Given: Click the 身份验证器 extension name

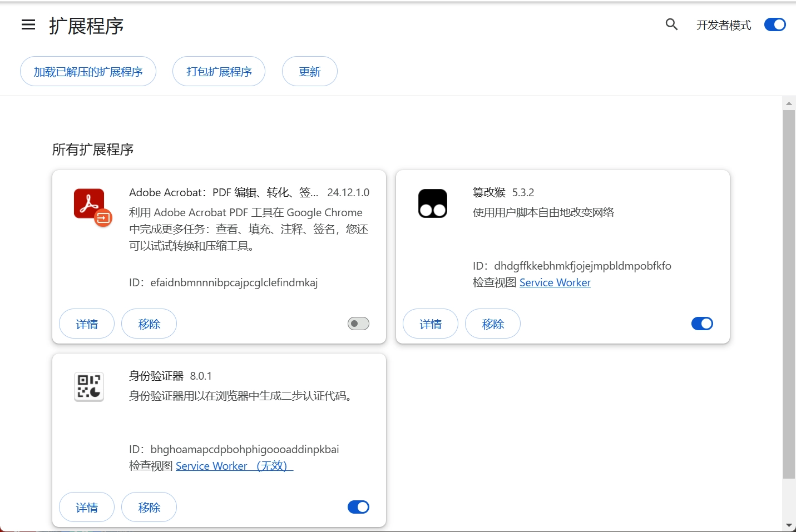Looking at the screenshot, I should coord(156,376).
